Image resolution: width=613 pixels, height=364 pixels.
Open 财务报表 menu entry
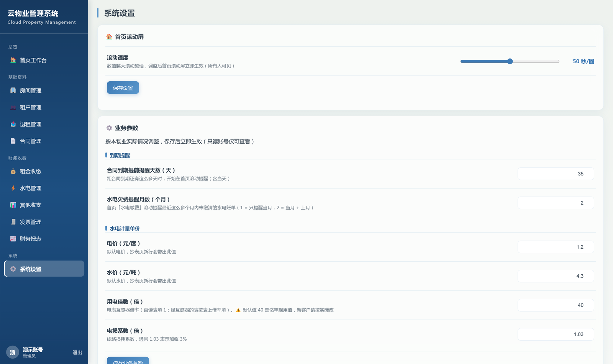tap(44, 239)
